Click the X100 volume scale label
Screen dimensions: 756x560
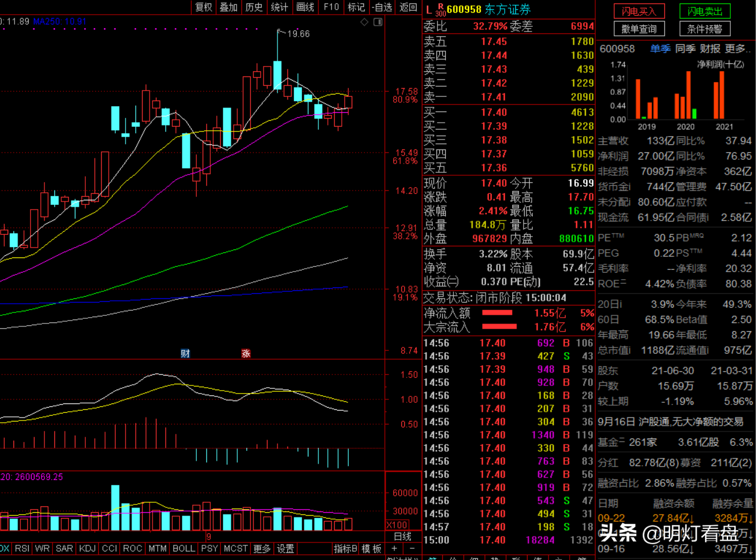(397, 524)
